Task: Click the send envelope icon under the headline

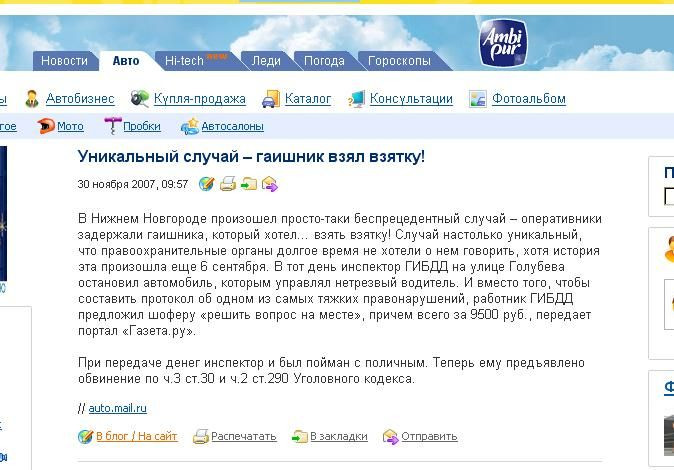Action: [270, 184]
